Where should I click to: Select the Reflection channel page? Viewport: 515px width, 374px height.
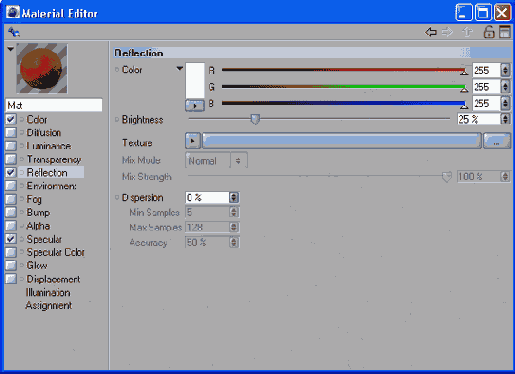[x=47, y=173]
